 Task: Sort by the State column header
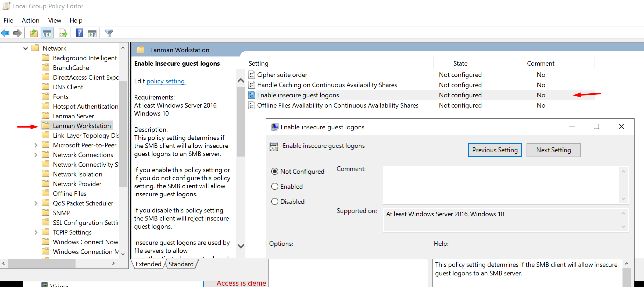(x=460, y=63)
